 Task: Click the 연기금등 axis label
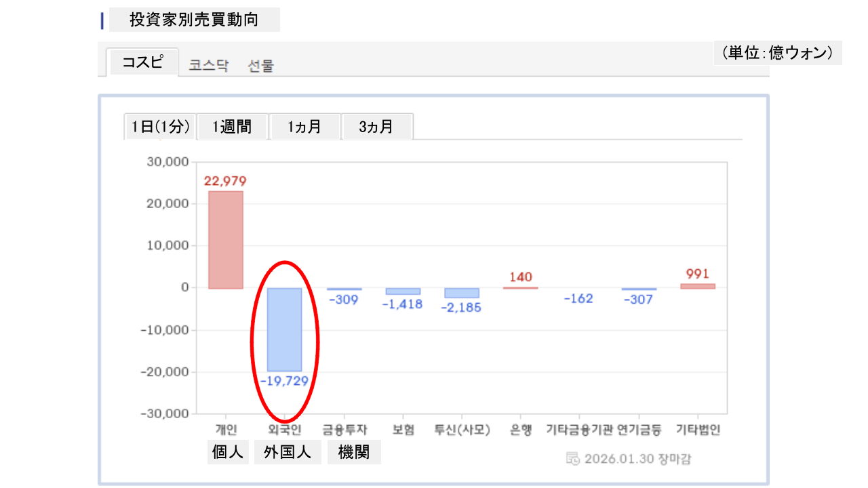click(639, 430)
